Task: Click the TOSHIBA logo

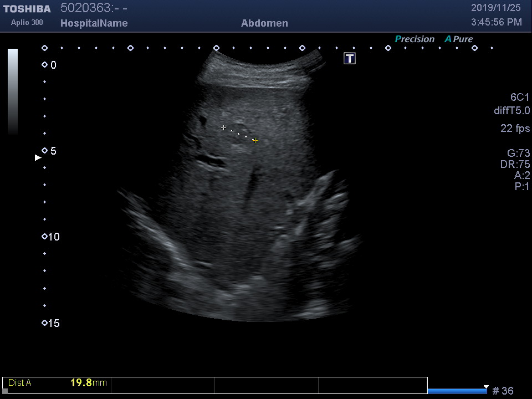Action: [x=27, y=9]
